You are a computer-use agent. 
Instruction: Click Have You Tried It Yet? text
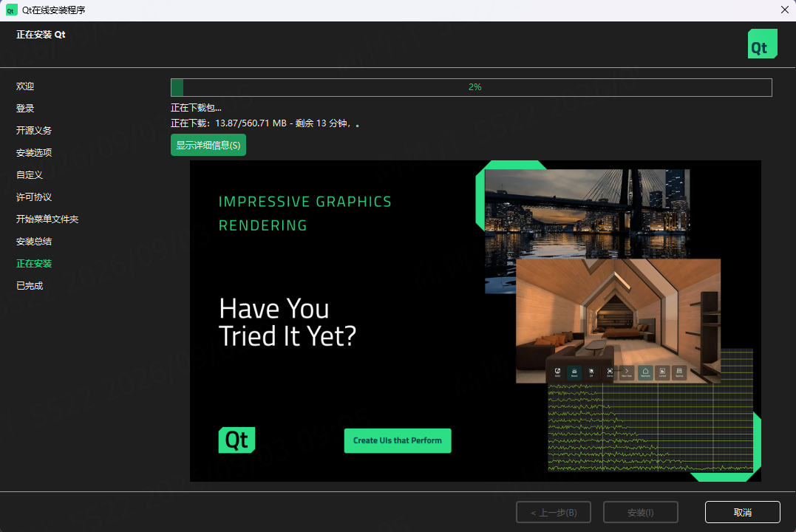click(288, 322)
